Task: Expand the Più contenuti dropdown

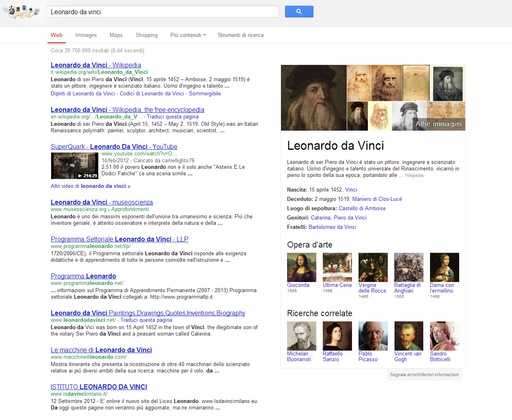Action: point(188,35)
